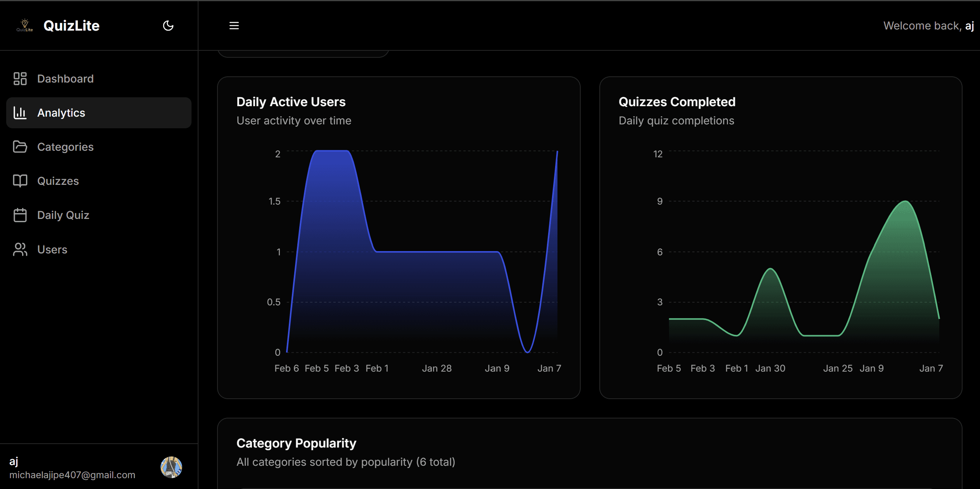
Task: Open the Daily Quiz page
Action: pos(63,215)
